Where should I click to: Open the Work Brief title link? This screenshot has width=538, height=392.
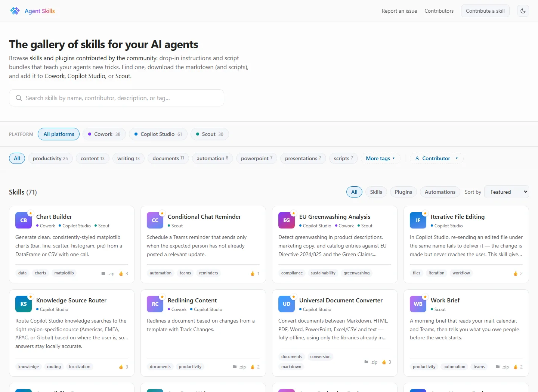click(445, 300)
